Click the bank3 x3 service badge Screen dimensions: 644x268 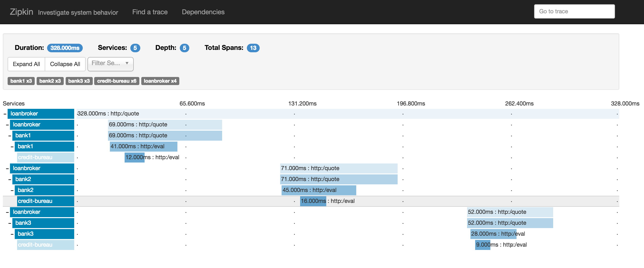click(x=79, y=81)
